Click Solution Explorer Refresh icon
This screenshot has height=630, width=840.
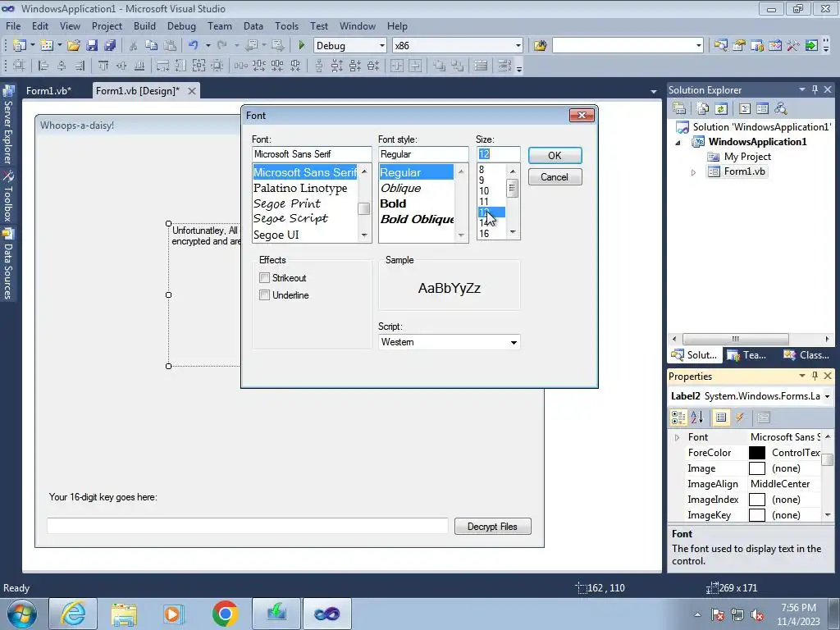click(721, 109)
